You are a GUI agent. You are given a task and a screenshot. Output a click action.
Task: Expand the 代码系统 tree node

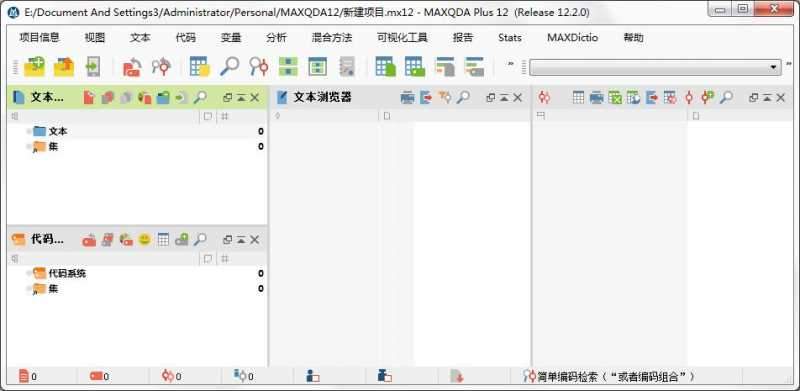tap(29, 274)
